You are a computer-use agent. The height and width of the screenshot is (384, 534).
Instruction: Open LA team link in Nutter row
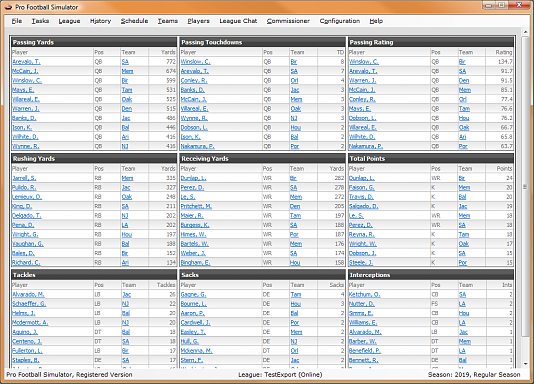(x=462, y=304)
